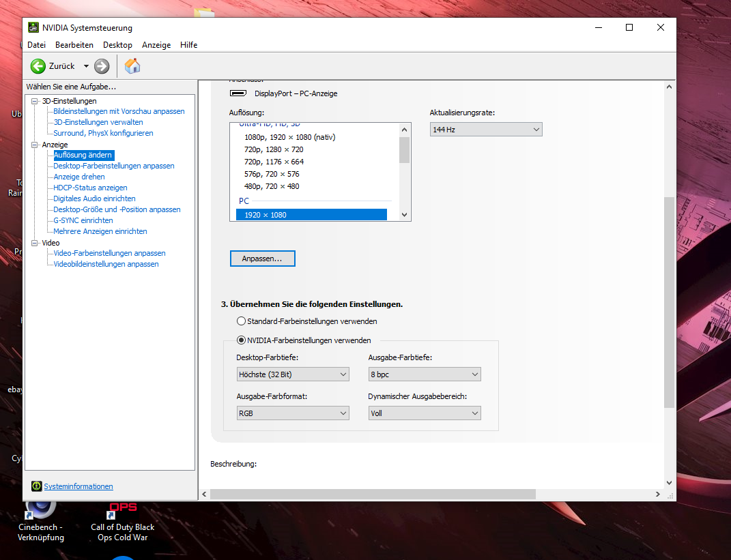
Task: Open Ausgabe-Farbformat RGB dropdown
Action: (293, 413)
